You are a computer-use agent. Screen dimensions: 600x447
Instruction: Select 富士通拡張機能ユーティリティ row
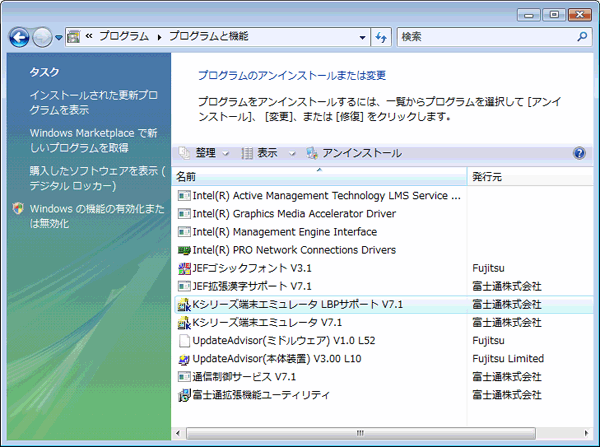tap(383, 395)
